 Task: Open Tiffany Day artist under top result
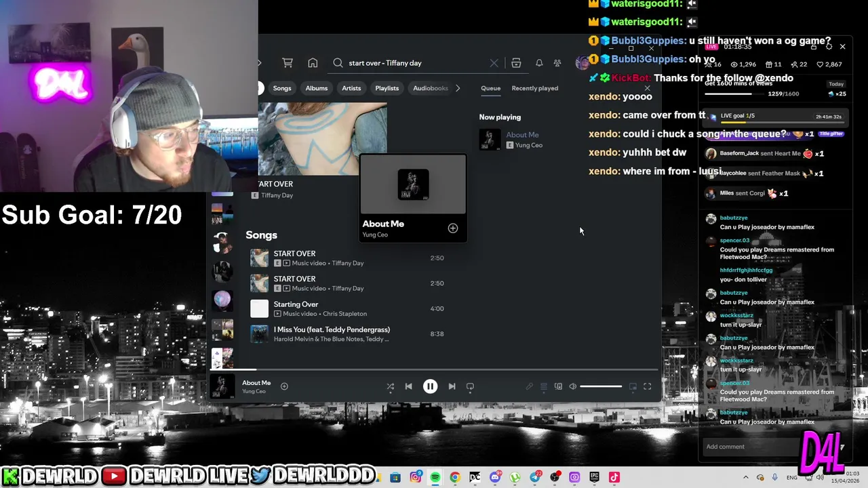tap(277, 195)
